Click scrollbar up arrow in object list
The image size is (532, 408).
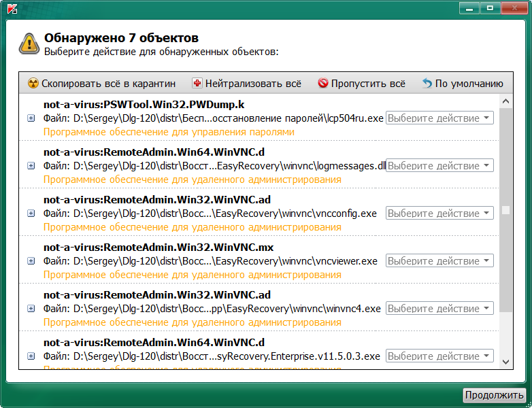click(505, 101)
